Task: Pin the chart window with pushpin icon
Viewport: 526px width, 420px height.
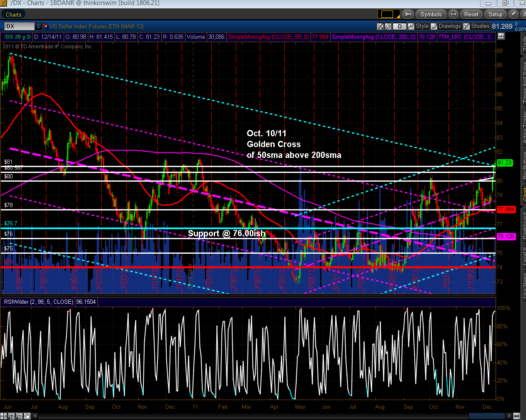Action: pos(514,14)
